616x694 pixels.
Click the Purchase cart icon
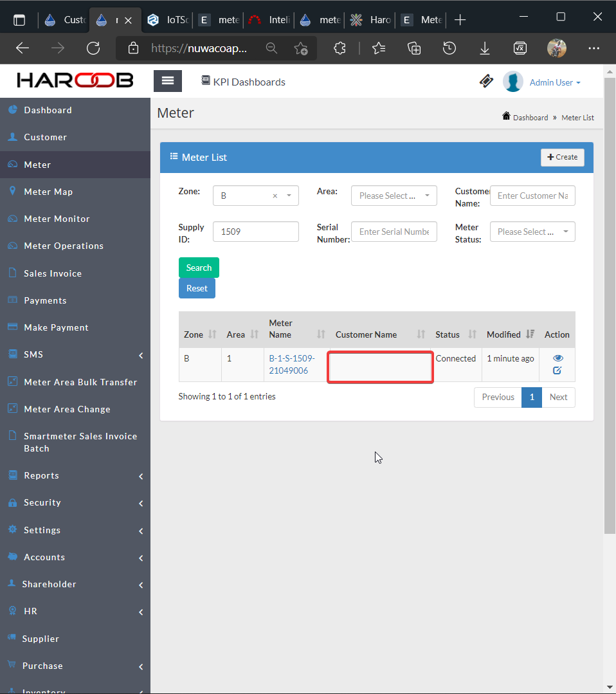click(12, 664)
